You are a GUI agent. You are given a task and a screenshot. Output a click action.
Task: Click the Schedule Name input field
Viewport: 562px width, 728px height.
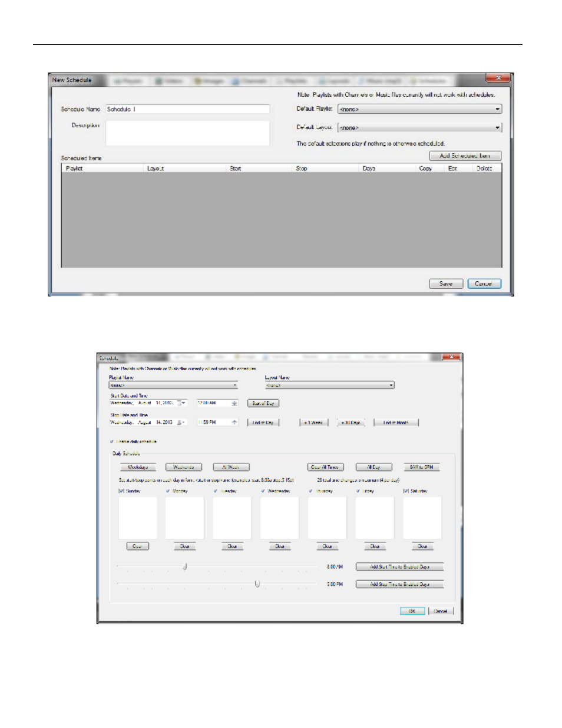[187, 109]
